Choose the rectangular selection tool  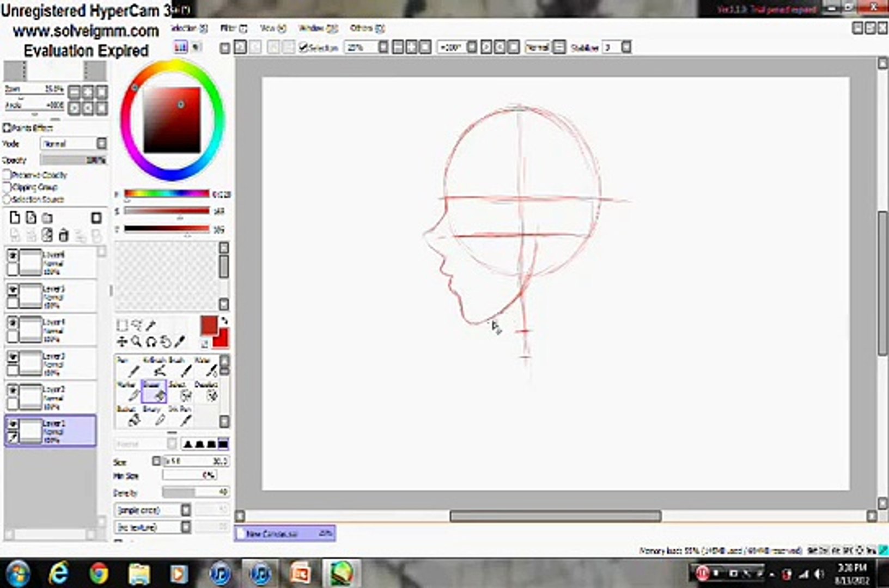click(122, 326)
